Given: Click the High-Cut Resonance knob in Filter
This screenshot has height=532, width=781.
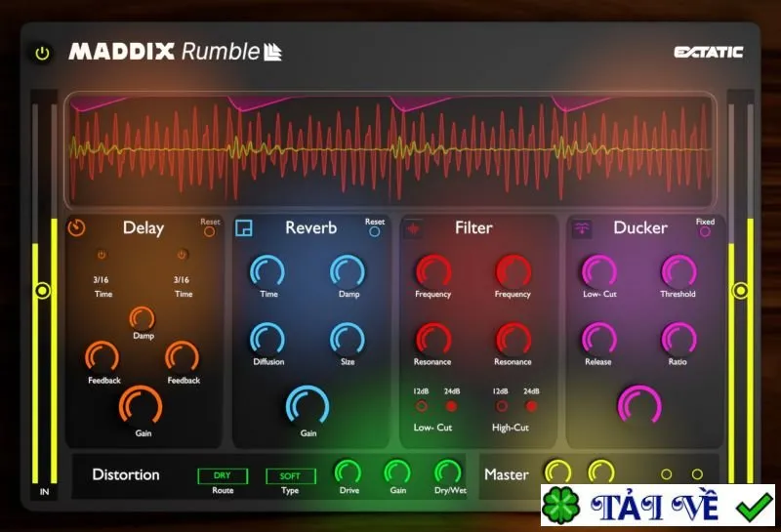Looking at the screenshot, I should [514, 340].
